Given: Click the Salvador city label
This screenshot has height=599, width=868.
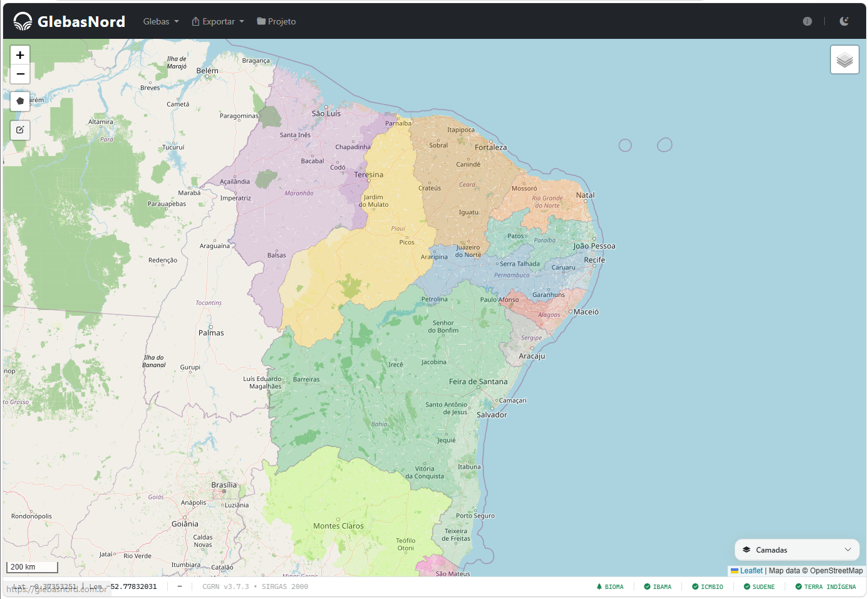Looking at the screenshot, I should click(x=492, y=415).
